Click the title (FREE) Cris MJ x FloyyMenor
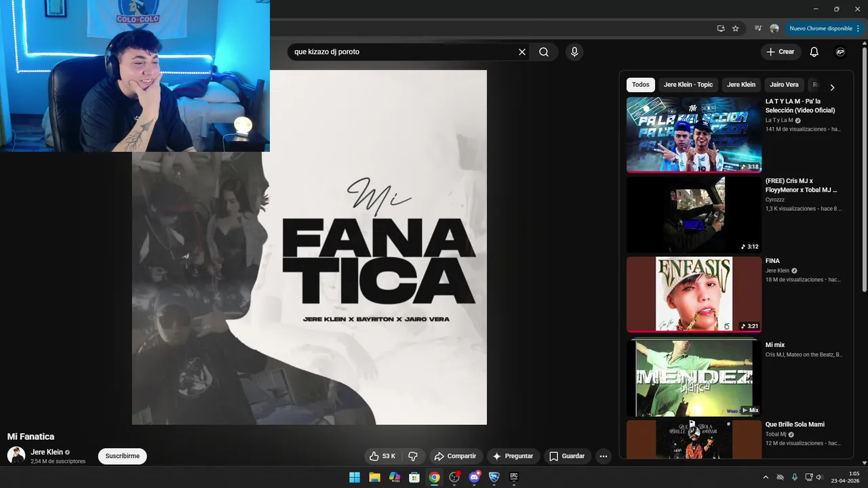The image size is (868, 488). pyautogui.click(x=801, y=186)
